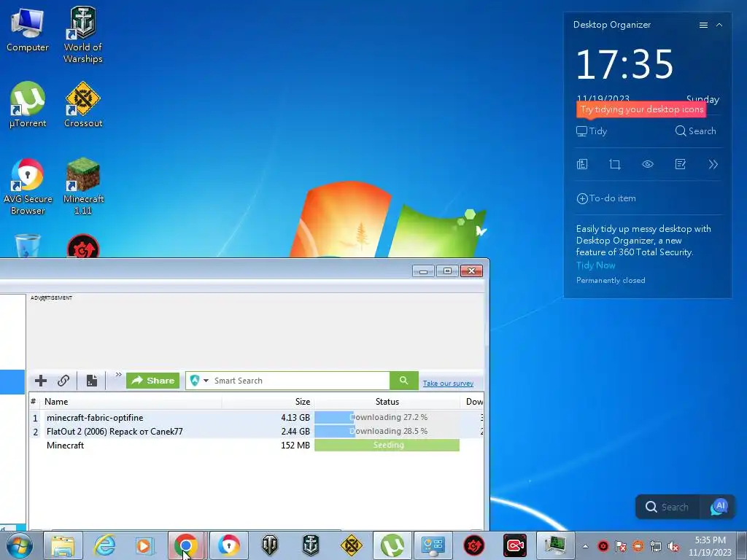Click the Downloading 28.5 % progress bar
The width and height of the screenshot is (747, 560).
pyautogui.click(x=387, y=431)
